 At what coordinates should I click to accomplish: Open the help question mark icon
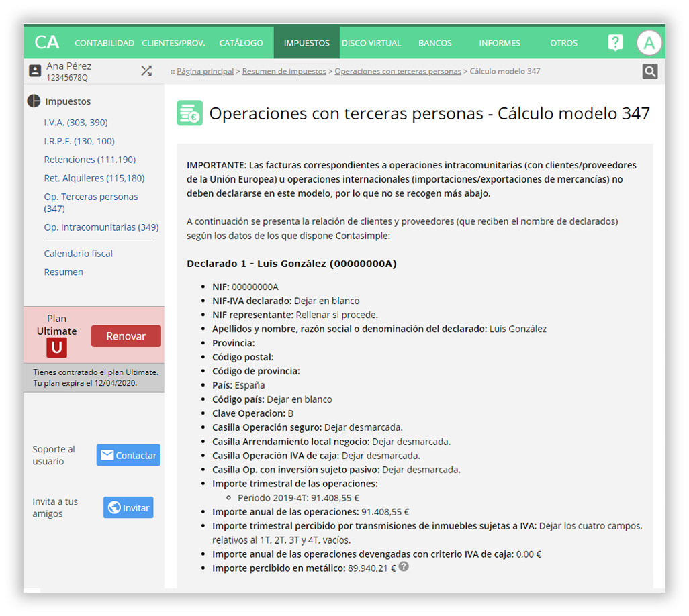pyautogui.click(x=615, y=43)
